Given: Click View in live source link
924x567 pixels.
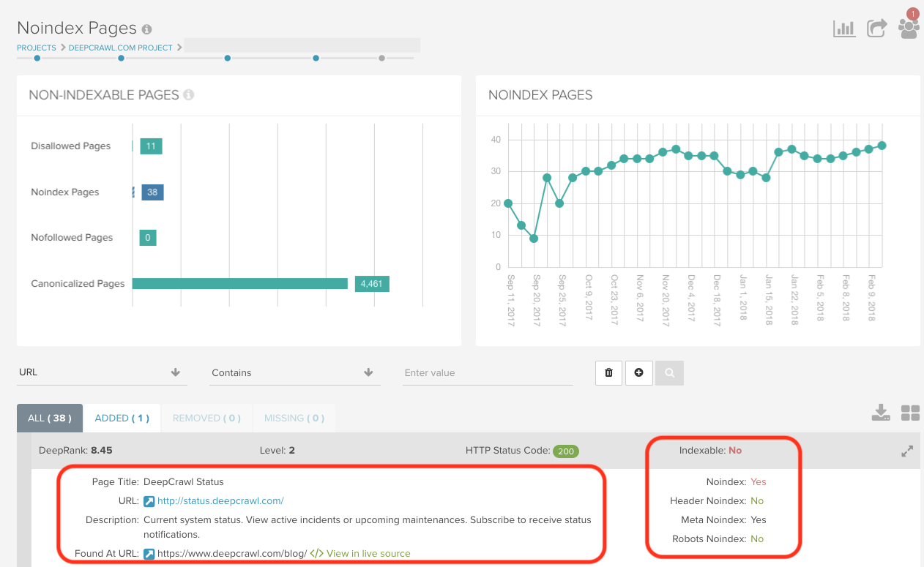Looking at the screenshot, I should point(368,554).
